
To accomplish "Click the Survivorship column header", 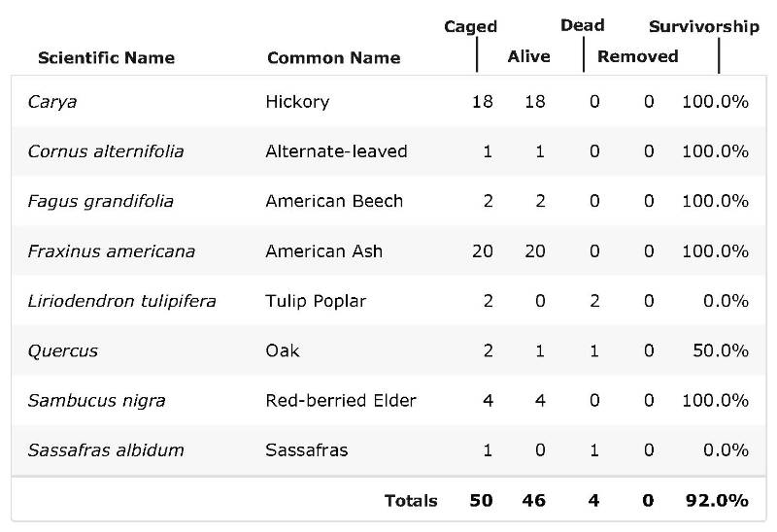I will coord(704,26).
